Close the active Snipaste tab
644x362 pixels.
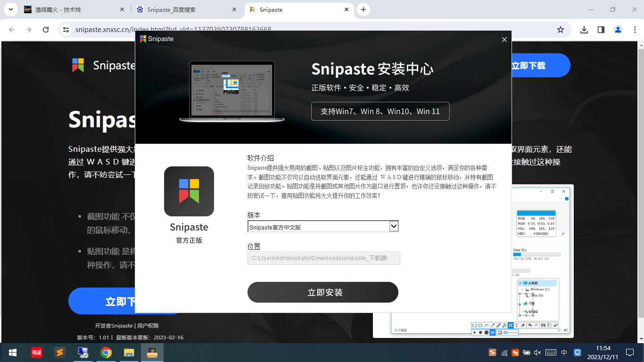click(347, 9)
